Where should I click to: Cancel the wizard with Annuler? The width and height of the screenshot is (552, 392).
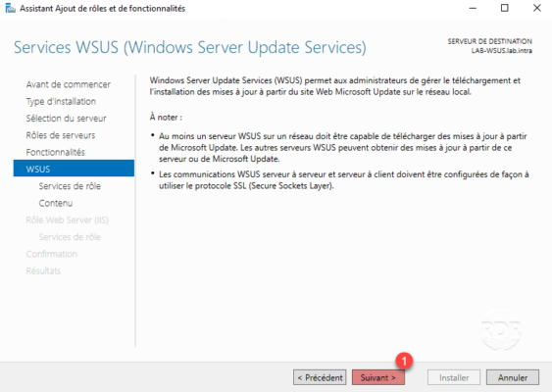[x=513, y=377]
